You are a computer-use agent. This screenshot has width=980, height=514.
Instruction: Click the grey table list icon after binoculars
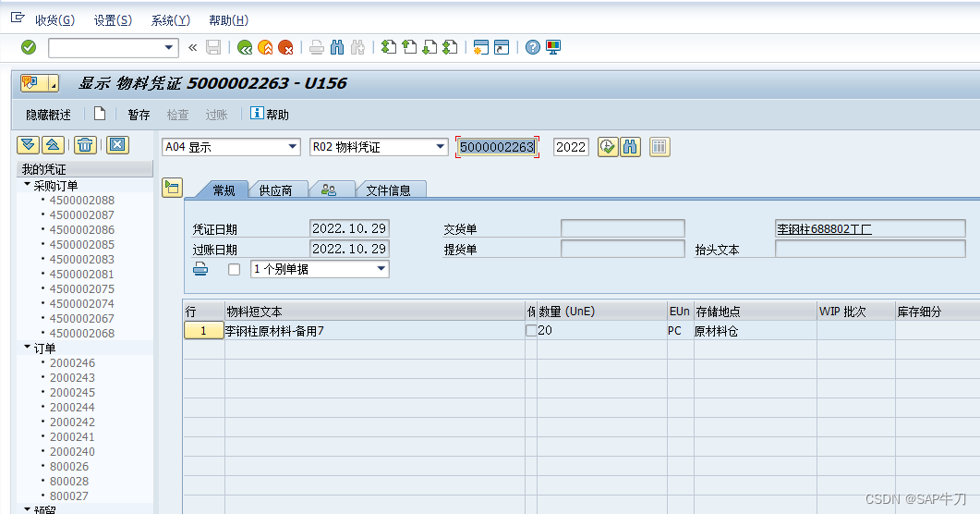pos(659,147)
